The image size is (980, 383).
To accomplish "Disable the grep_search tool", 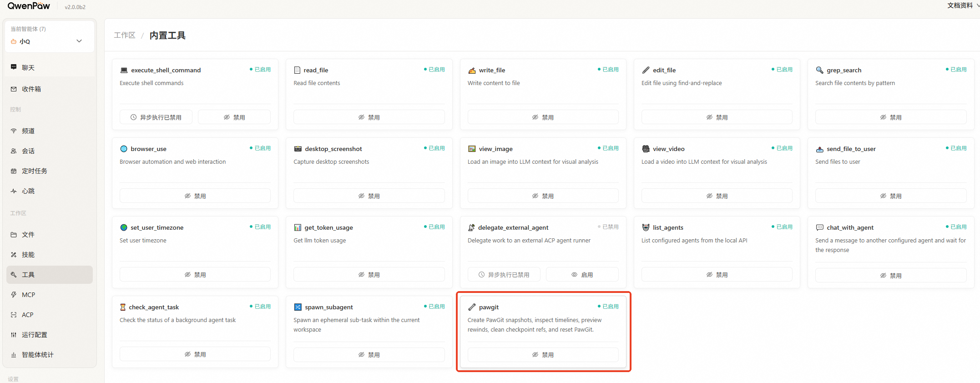I will coord(891,117).
